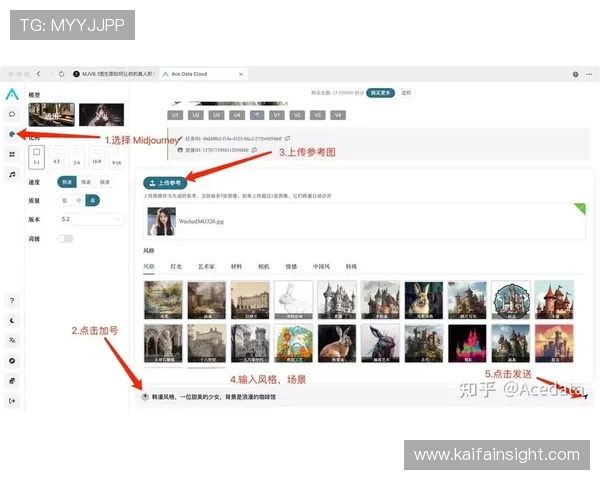This screenshot has height=480, width=600.
Task: Click the round disc icon in sidebar
Action: pyautogui.click(x=12, y=361)
